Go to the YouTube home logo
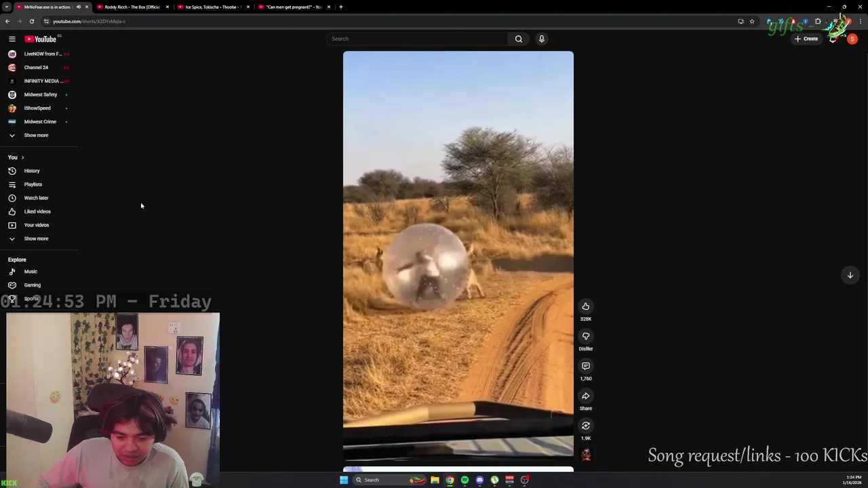The height and width of the screenshot is (488, 868). (x=41, y=39)
